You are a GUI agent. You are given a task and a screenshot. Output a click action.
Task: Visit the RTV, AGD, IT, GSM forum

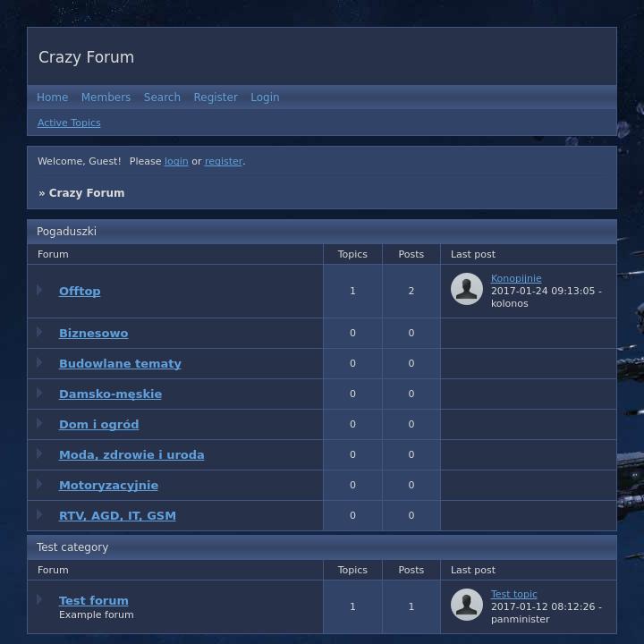tap(117, 515)
